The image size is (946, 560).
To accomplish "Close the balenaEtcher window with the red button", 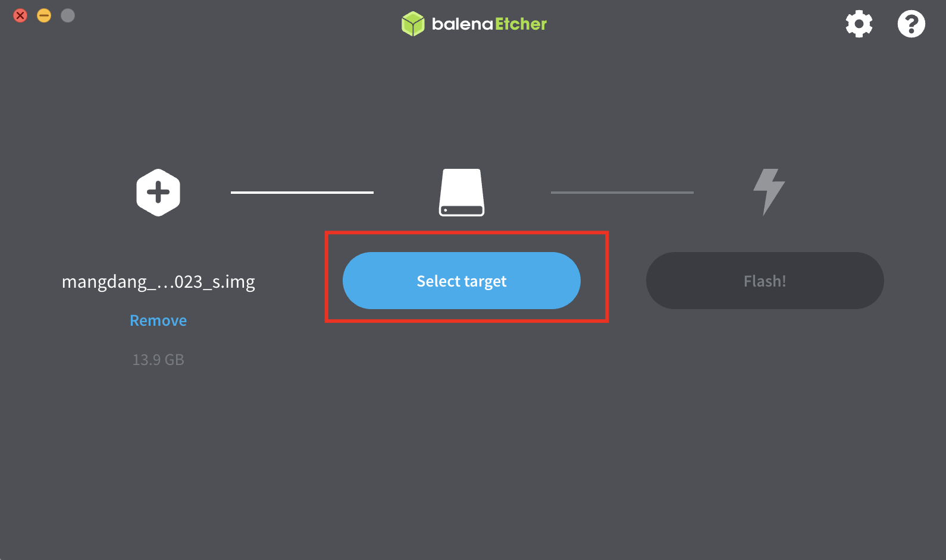I will (20, 15).
